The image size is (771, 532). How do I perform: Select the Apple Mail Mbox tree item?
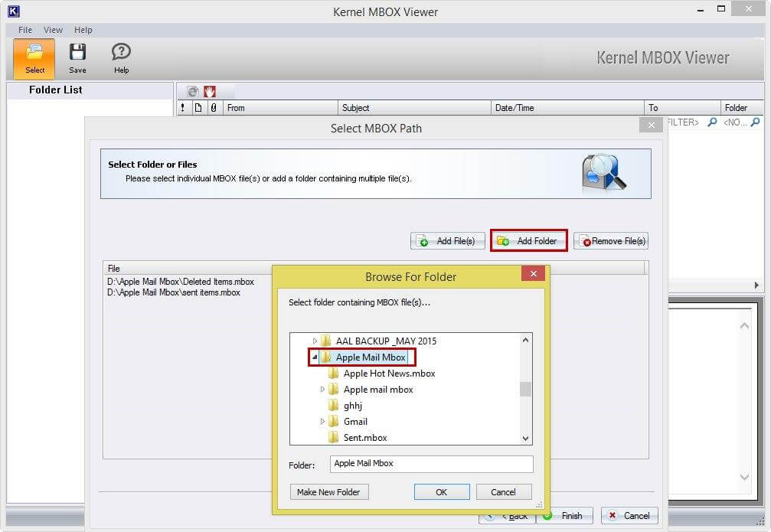point(371,357)
